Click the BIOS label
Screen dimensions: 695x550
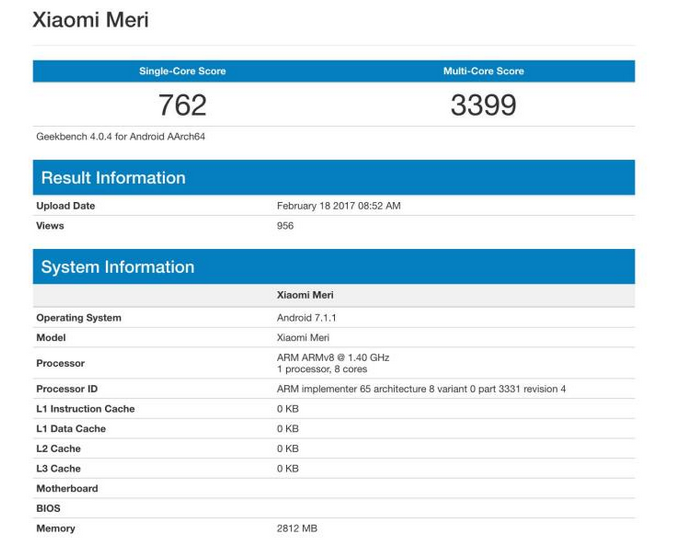point(48,508)
